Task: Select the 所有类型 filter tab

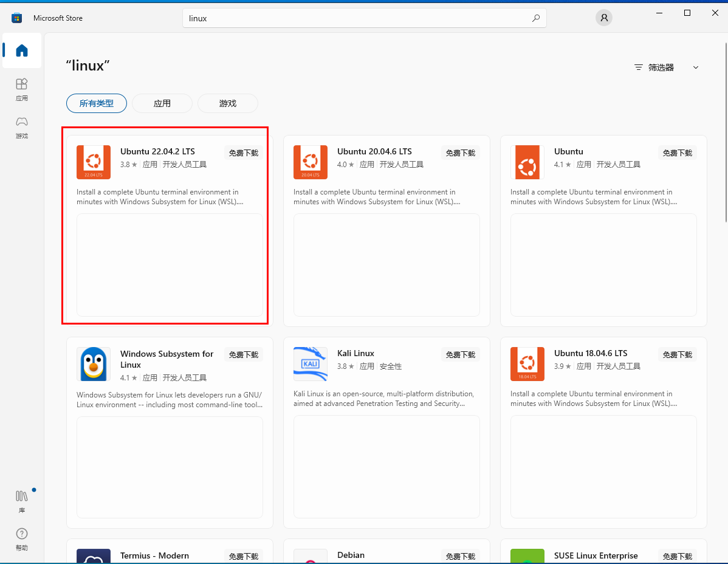Action: [x=97, y=103]
